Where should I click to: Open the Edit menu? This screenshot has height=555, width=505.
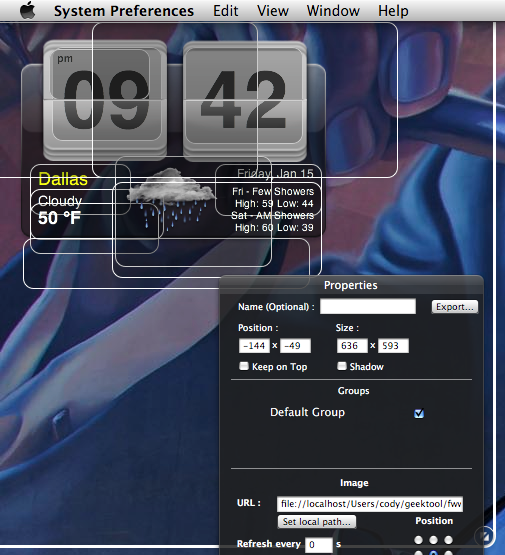point(225,11)
